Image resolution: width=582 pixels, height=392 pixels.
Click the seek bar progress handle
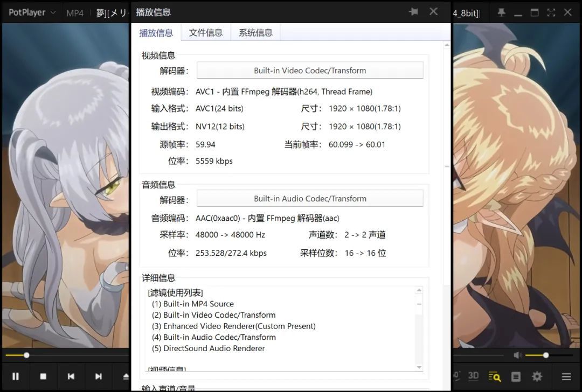(x=26, y=355)
